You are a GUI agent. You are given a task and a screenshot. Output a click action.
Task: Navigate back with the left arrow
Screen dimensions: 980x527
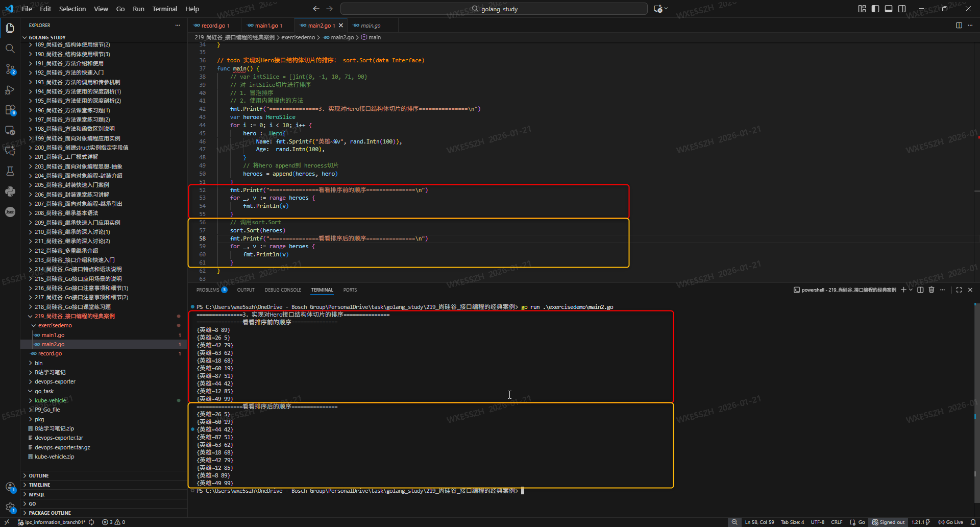[316, 9]
